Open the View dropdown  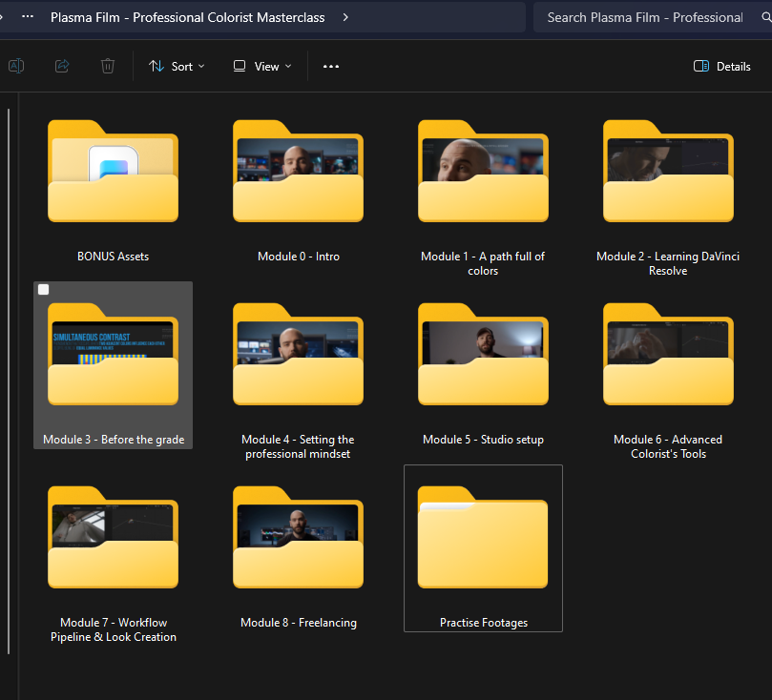262,67
